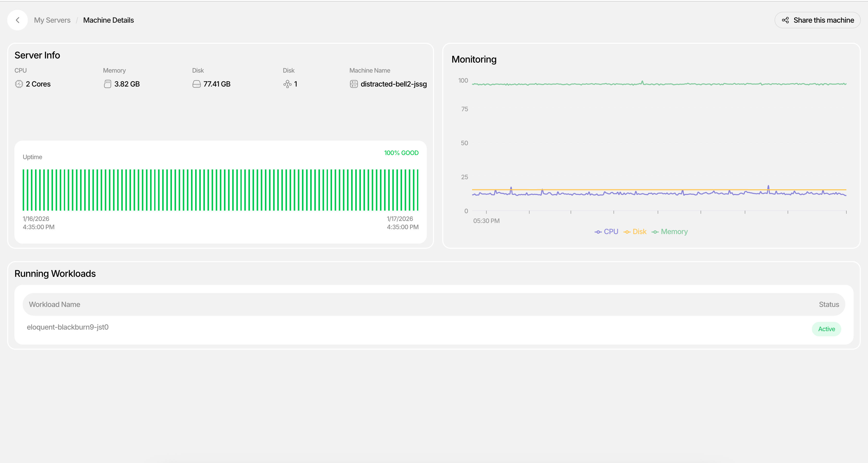
Task: Click Machine Details breadcrumb
Action: click(108, 20)
